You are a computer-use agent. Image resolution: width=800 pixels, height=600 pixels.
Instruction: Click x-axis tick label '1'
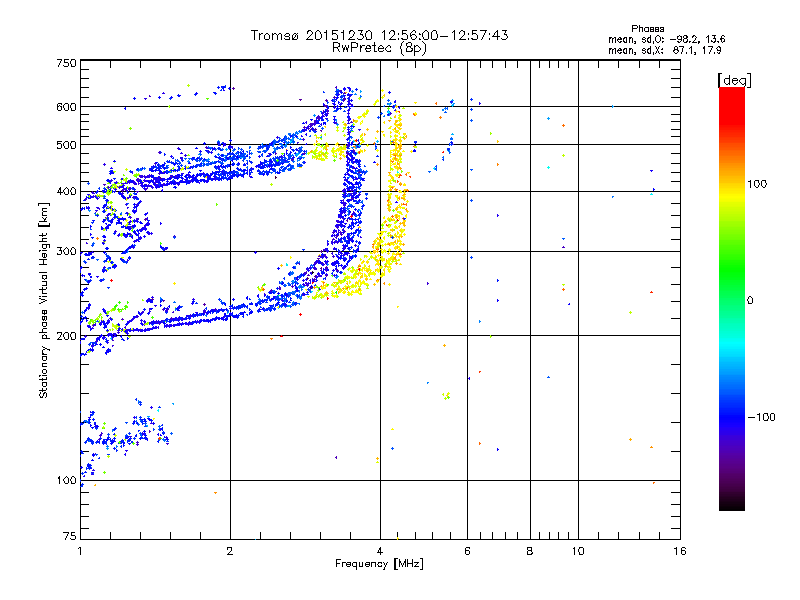click(x=80, y=551)
